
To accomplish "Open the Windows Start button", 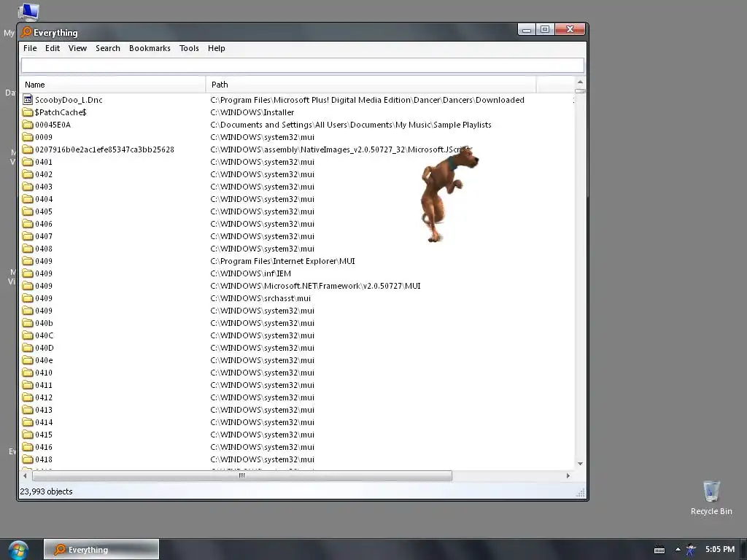I will [18, 550].
